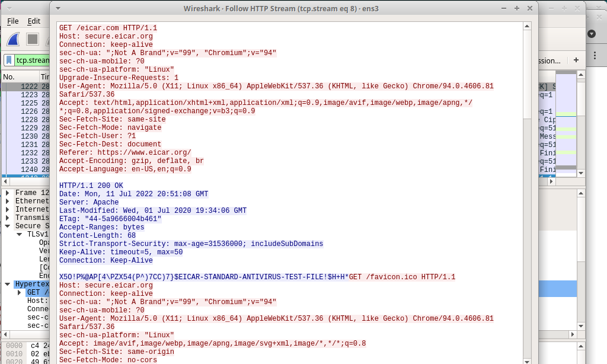Click the Wireshark icon in Follow Stream titlebar
The width and height of the screenshot is (607, 364).
(57, 8)
